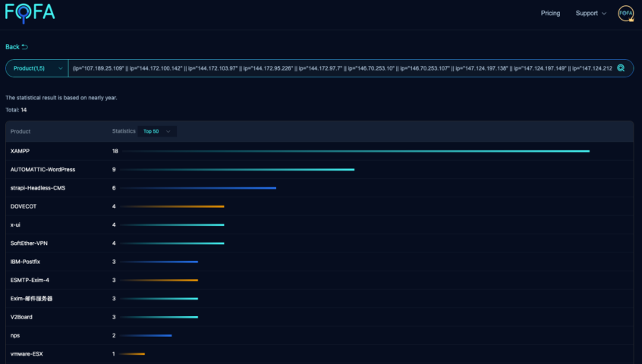Click the strapi-Headless-CMS entry
Viewport: 642px width, 364px height.
pyautogui.click(x=38, y=188)
